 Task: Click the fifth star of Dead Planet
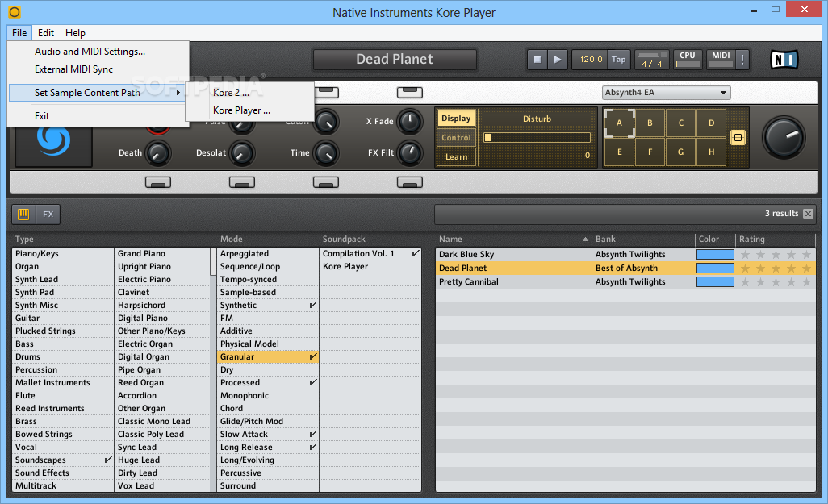point(806,268)
